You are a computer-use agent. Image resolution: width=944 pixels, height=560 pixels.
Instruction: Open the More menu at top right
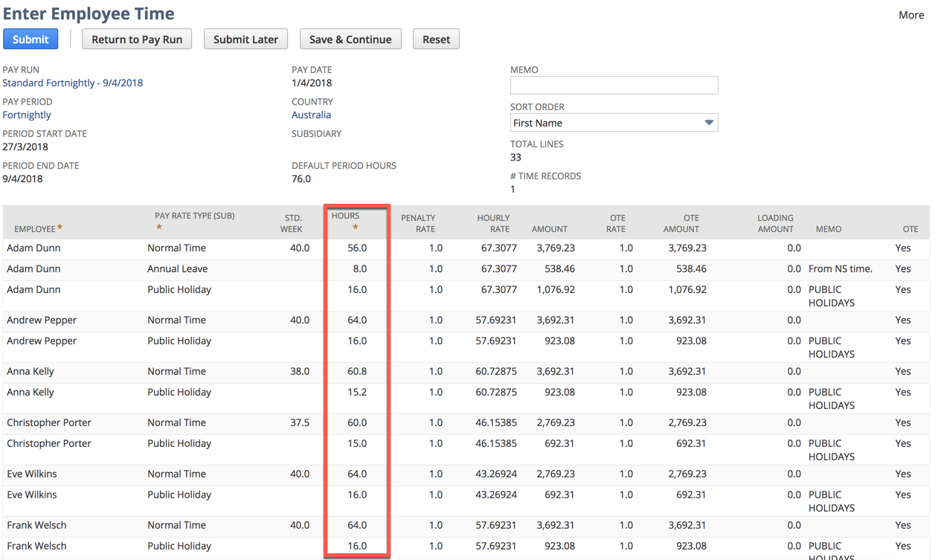tap(911, 14)
